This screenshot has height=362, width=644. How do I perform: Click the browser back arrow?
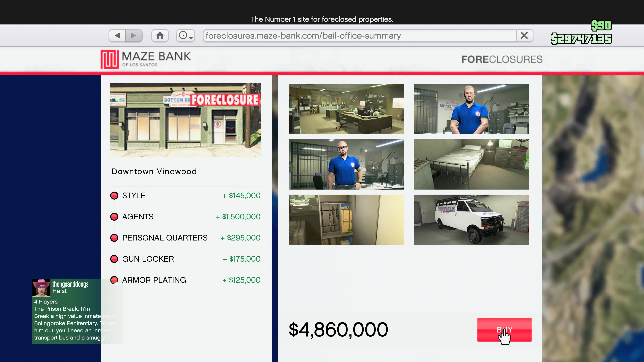117,36
